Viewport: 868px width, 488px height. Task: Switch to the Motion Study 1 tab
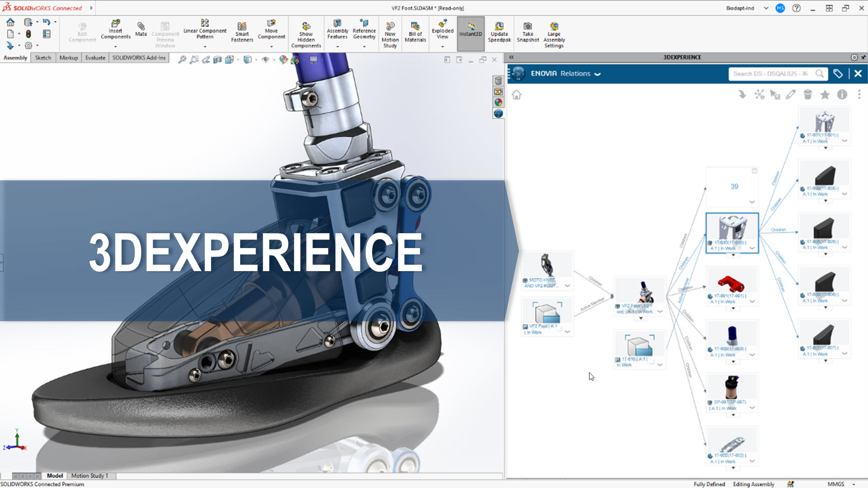pos(90,475)
